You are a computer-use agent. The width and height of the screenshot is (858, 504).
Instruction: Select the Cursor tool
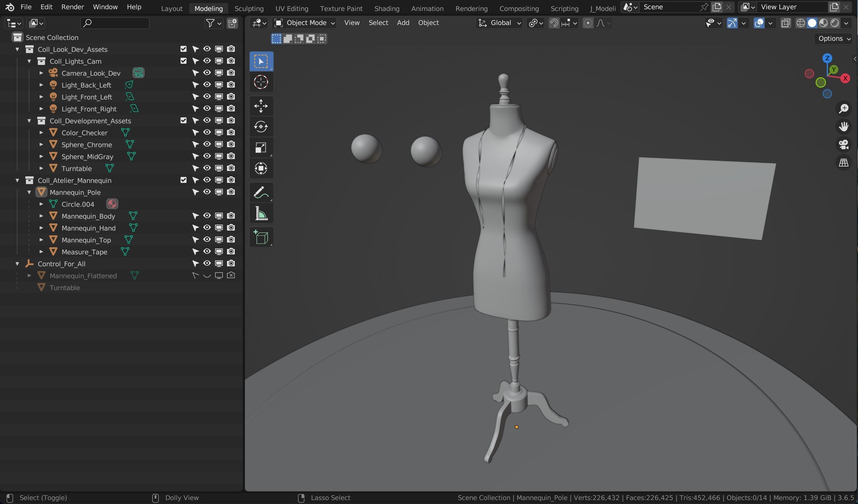[x=261, y=82]
